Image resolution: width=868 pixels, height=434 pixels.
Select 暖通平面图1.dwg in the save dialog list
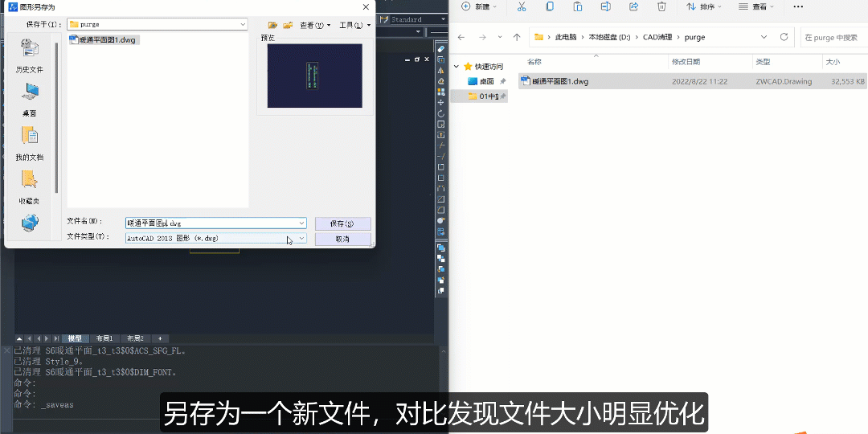tap(104, 40)
